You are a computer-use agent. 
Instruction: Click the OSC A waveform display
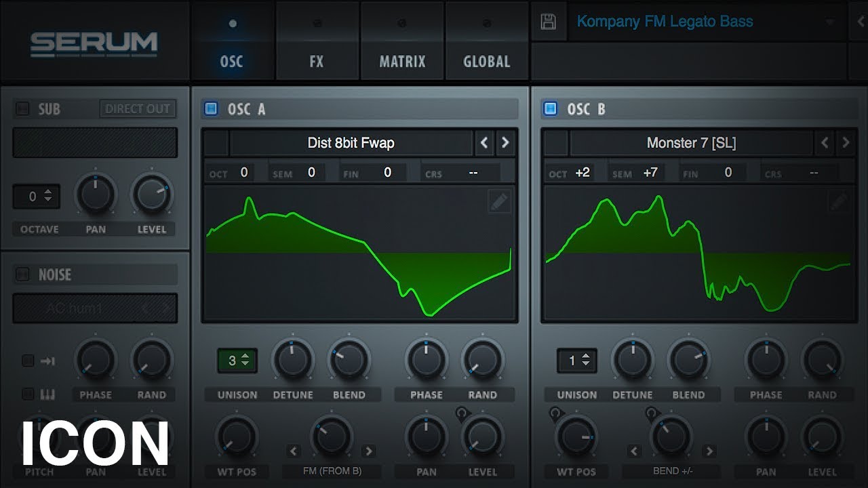[359, 252]
